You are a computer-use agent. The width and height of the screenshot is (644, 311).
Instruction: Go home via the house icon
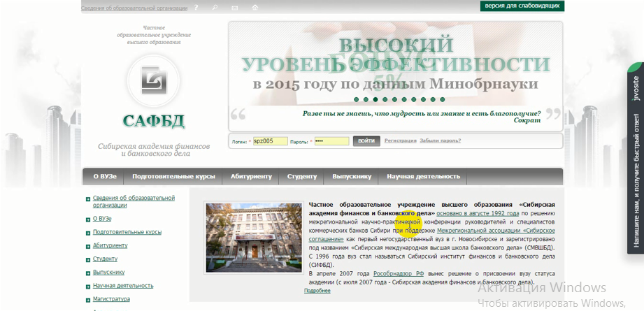coord(255,8)
